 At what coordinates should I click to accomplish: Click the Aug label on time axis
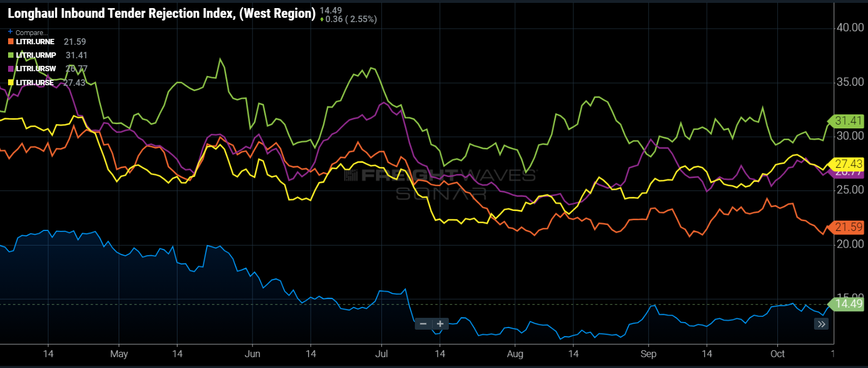[515, 354]
